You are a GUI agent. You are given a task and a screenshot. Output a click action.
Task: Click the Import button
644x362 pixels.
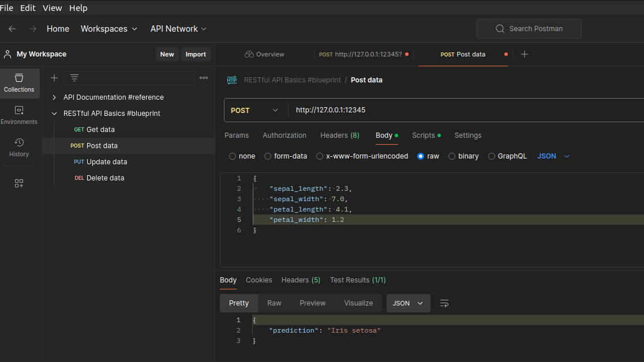tap(196, 54)
